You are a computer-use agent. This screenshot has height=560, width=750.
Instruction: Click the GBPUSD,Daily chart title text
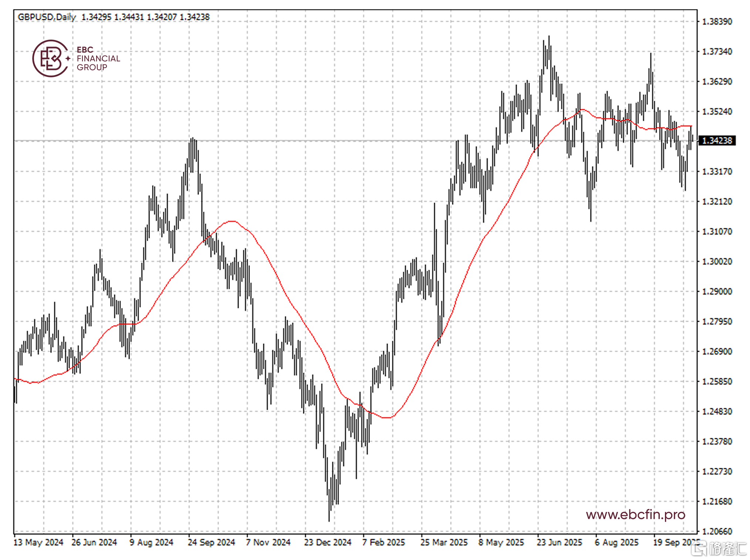click(x=47, y=17)
